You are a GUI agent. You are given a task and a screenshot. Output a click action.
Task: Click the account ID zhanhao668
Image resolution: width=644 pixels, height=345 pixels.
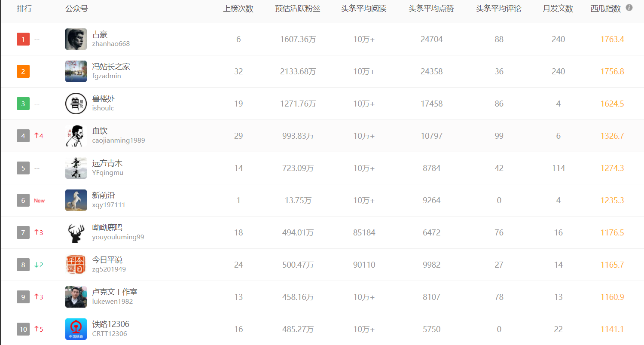[x=111, y=44]
